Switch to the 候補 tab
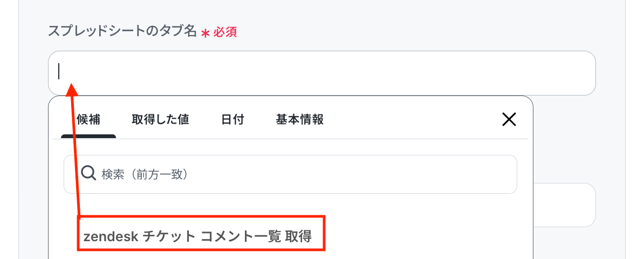Screen dimensions: 644x259 tap(88, 120)
